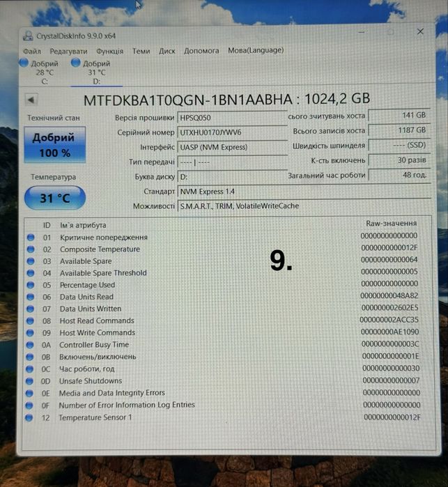Viewport: 448px width, 487px height.
Task: Open the Диск menu
Action: tap(167, 51)
